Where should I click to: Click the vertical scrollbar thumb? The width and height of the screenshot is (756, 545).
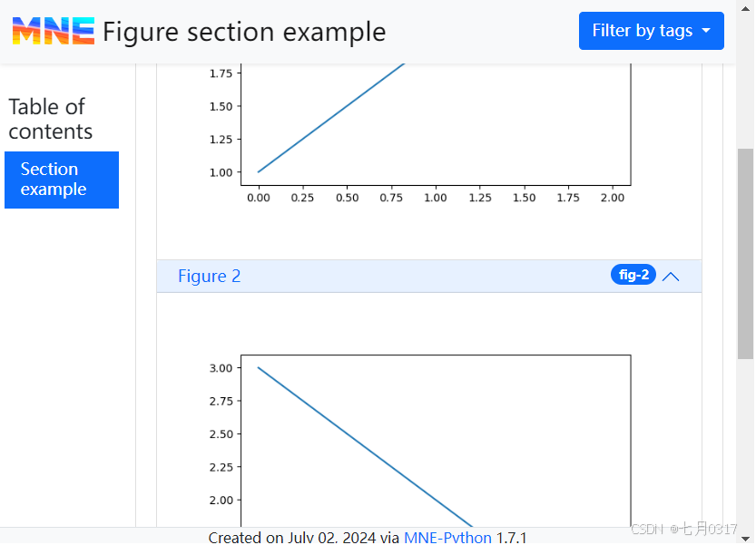pyautogui.click(x=745, y=254)
